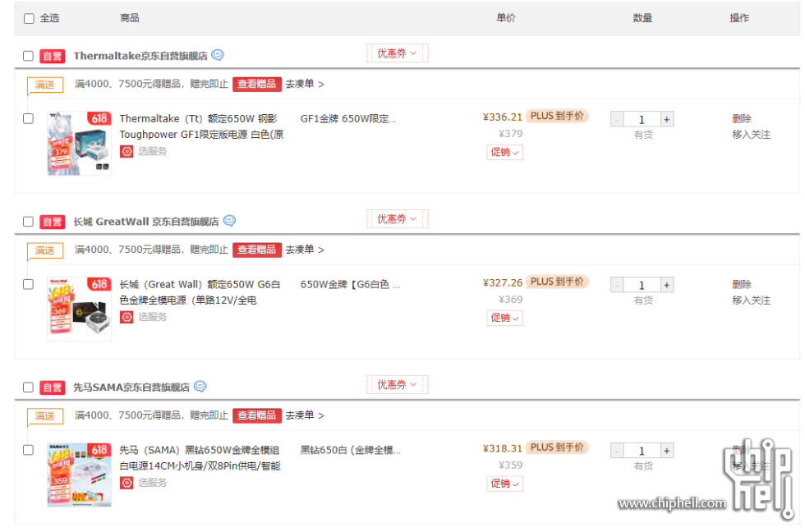The width and height of the screenshot is (805, 532).
Task: Open Great Wall power supply thumbnail
Action: pyautogui.click(x=79, y=310)
